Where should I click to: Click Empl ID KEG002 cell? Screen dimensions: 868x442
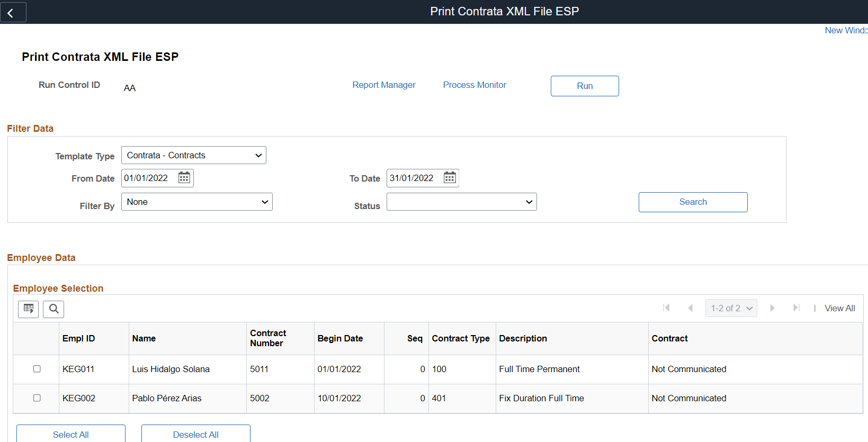(x=79, y=398)
